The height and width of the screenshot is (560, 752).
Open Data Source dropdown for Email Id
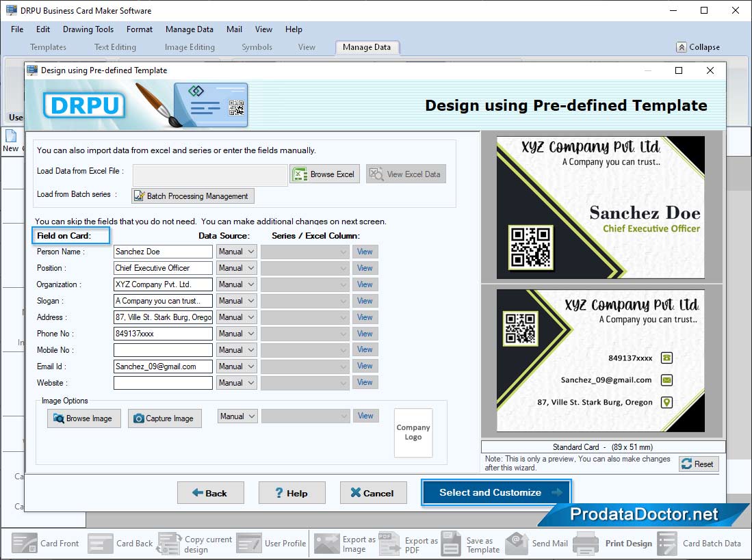click(237, 366)
